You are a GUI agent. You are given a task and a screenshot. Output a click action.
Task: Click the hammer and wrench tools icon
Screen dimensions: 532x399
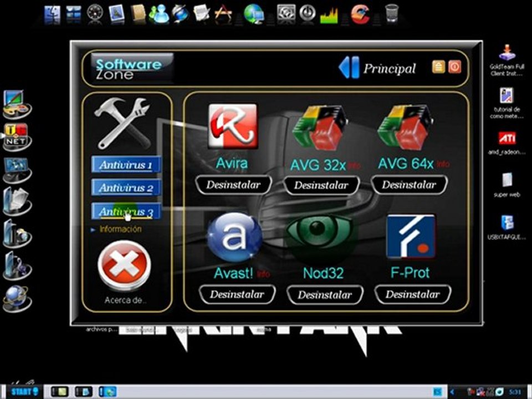click(x=123, y=124)
